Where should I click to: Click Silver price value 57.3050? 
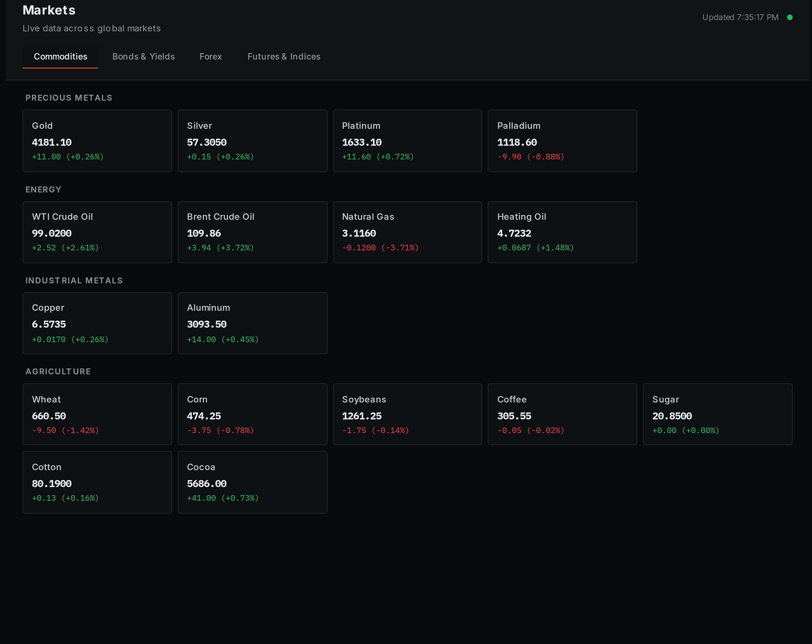click(207, 142)
